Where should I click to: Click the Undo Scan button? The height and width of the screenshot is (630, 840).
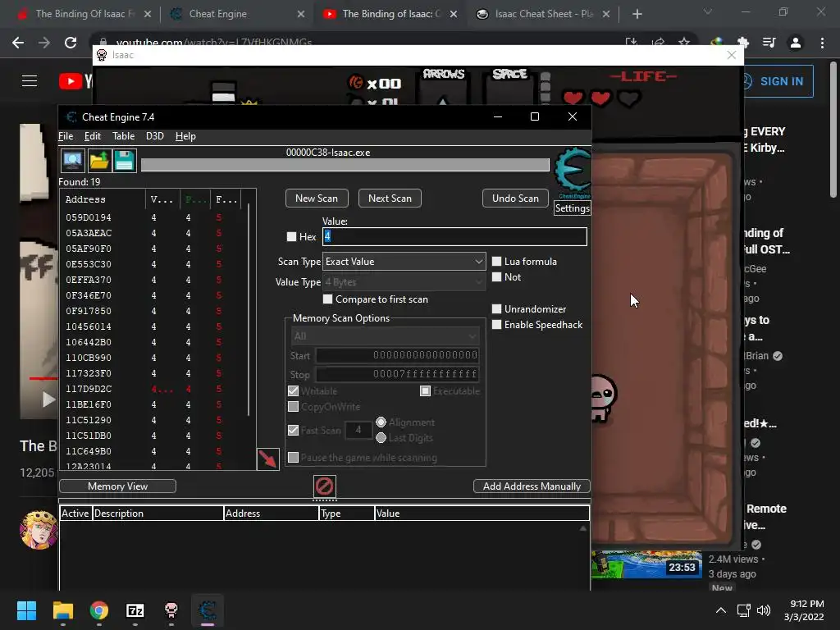pos(515,199)
